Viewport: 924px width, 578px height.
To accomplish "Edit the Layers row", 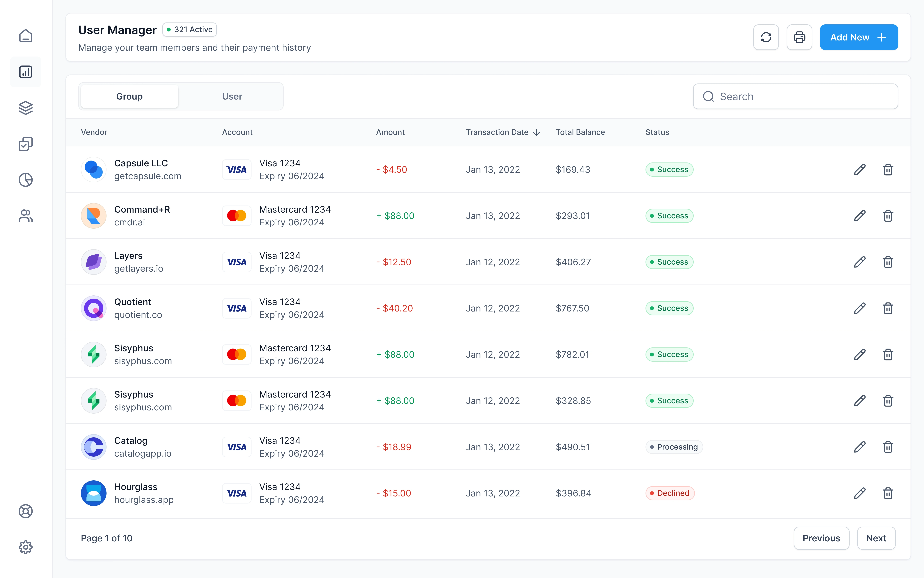I will click(x=860, y=262).
